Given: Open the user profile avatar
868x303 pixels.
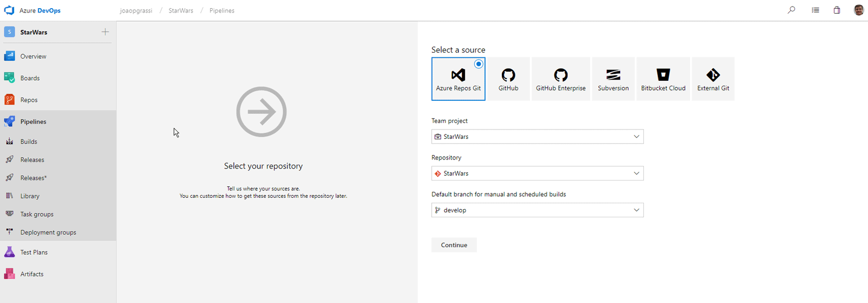Looking at the screenshot, I should point(859,10).
